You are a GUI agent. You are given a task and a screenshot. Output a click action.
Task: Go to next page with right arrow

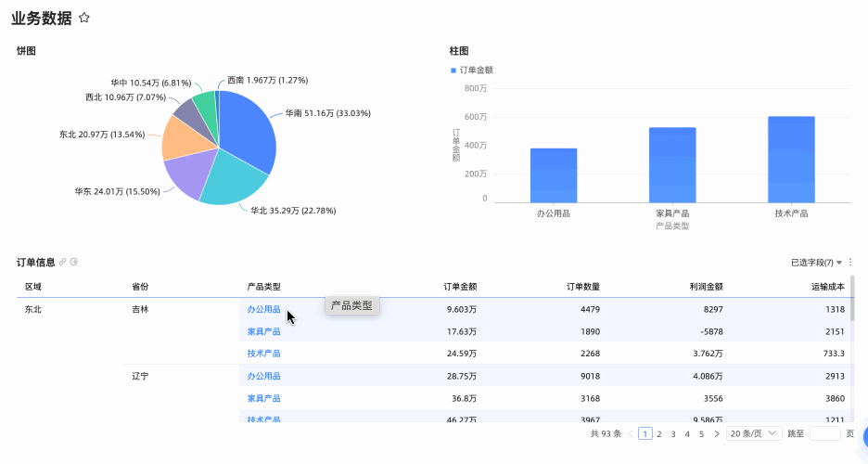point(716,433)
